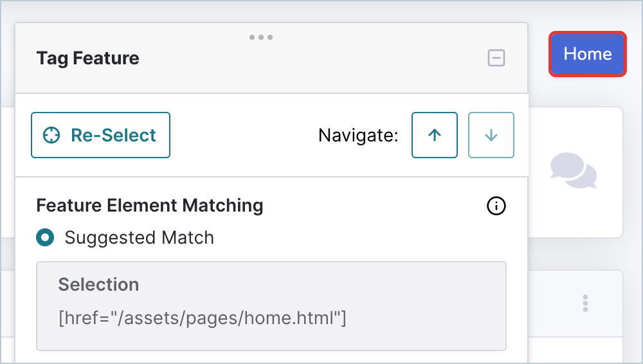Click the Suggested Match label text
This screenshot has width=643, height=364.
(140, 237)
